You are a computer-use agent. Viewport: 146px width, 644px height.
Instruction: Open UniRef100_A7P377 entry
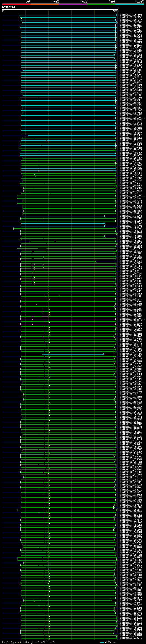pos(131,359)
